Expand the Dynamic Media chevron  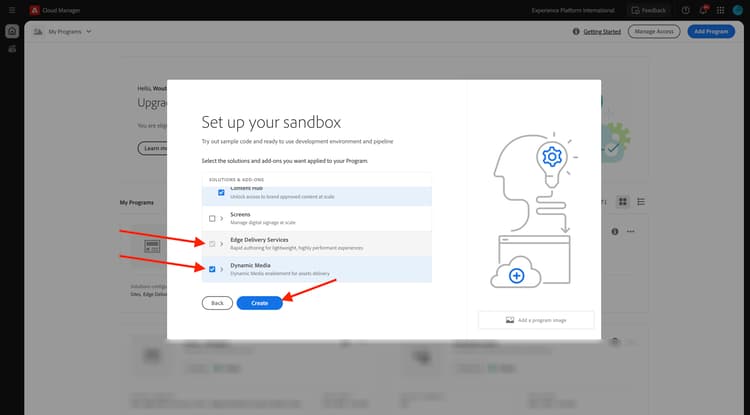pos(221,269)
